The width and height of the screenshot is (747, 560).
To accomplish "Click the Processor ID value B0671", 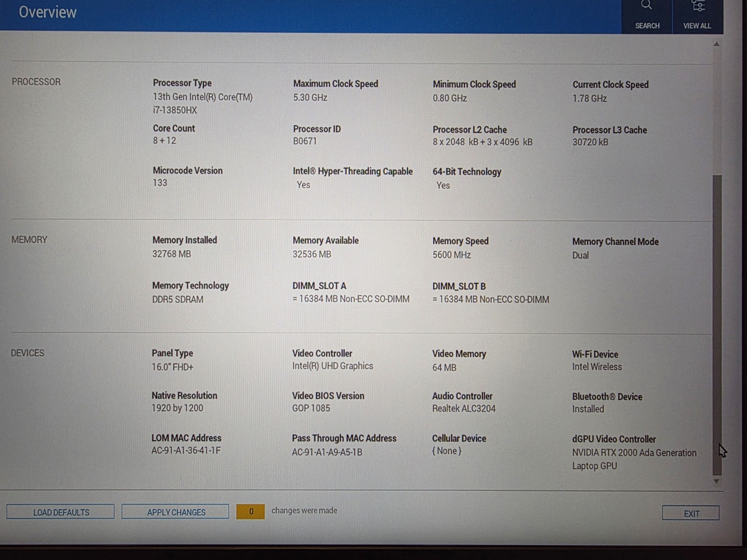I will point(305,141).
